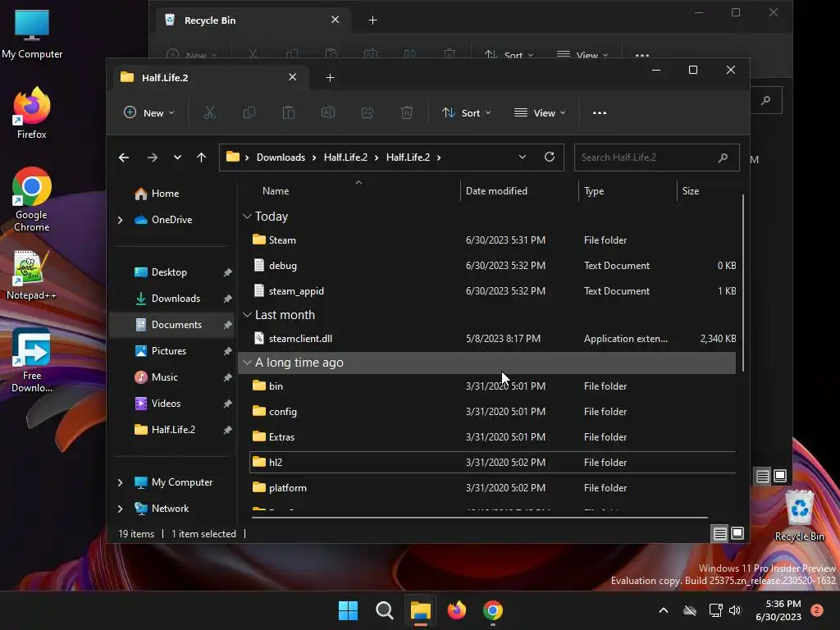Screen dimensions: 840x630
Task: Open volume control in system tray
Action: (735, 610)
